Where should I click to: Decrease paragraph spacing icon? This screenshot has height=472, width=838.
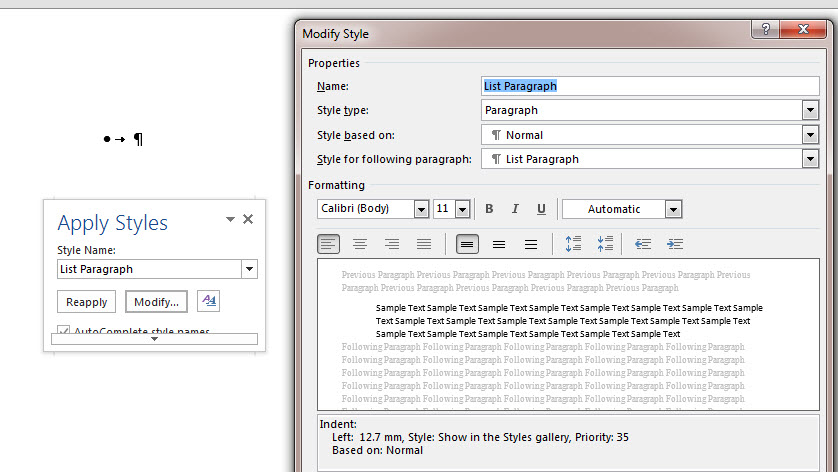pos(605,244)
